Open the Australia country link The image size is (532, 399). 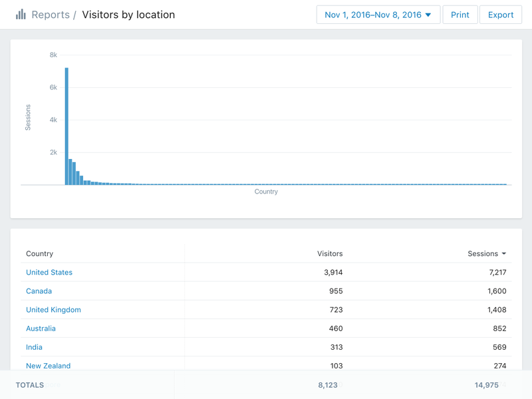coord(41,329)
